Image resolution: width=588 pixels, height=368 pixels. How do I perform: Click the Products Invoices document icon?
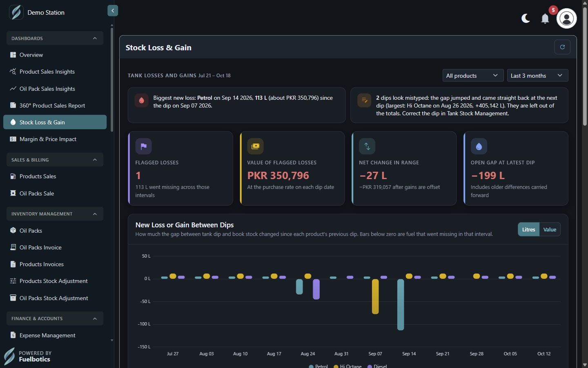click(13, 264)
